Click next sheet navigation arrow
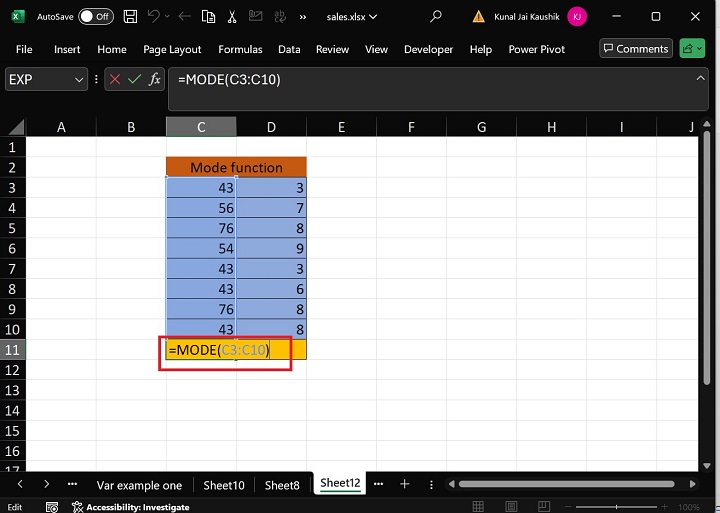720x513 pixels. coord(46,484)
